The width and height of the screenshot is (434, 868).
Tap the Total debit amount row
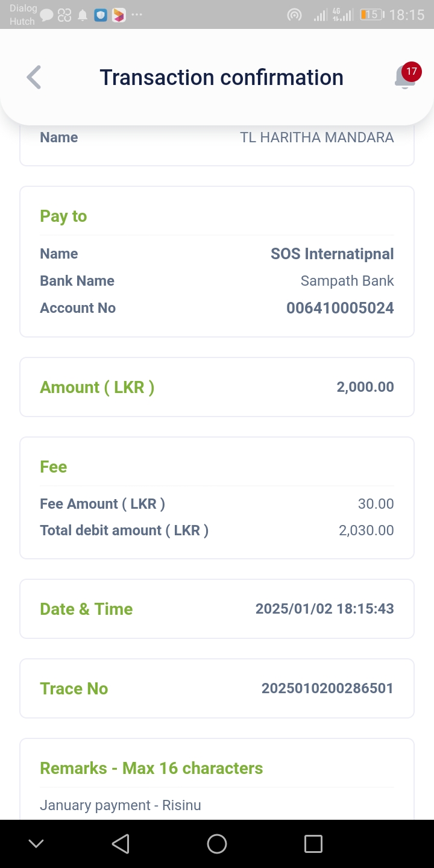tap(217, 530)
